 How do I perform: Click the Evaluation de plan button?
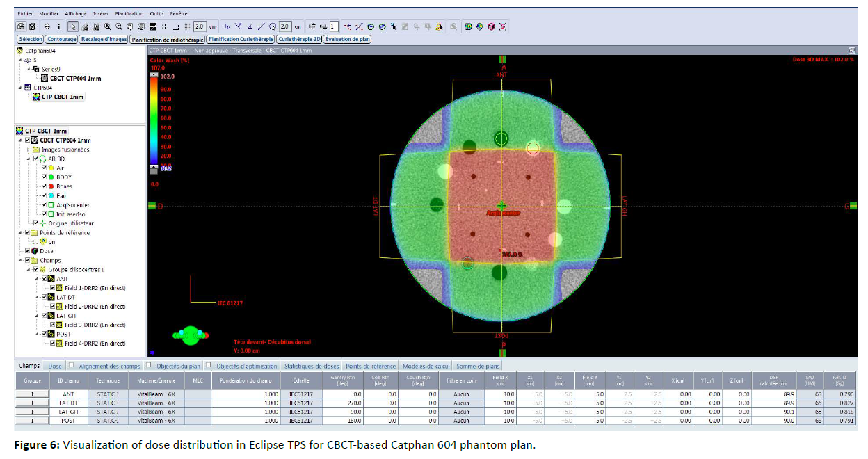pos(348,40)
